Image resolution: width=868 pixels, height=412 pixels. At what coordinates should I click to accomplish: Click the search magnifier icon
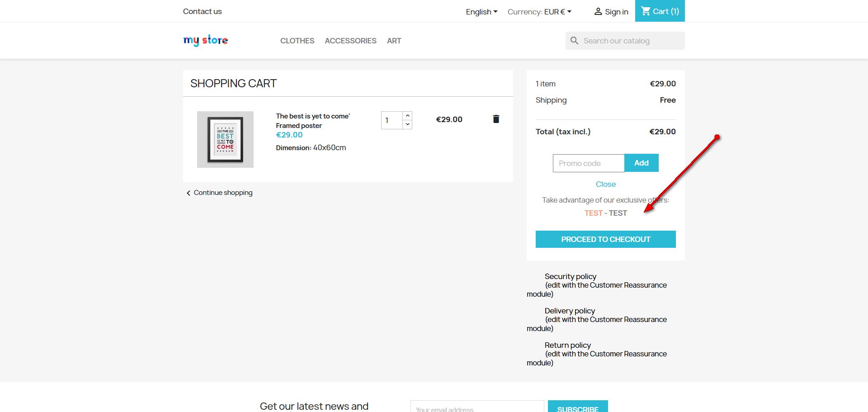574,41
